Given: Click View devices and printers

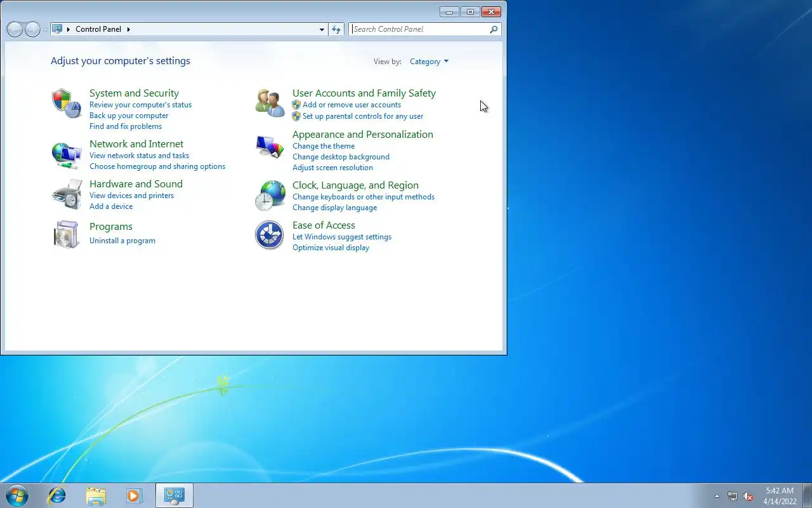Looking at the screenshot, I should point(131,196).
